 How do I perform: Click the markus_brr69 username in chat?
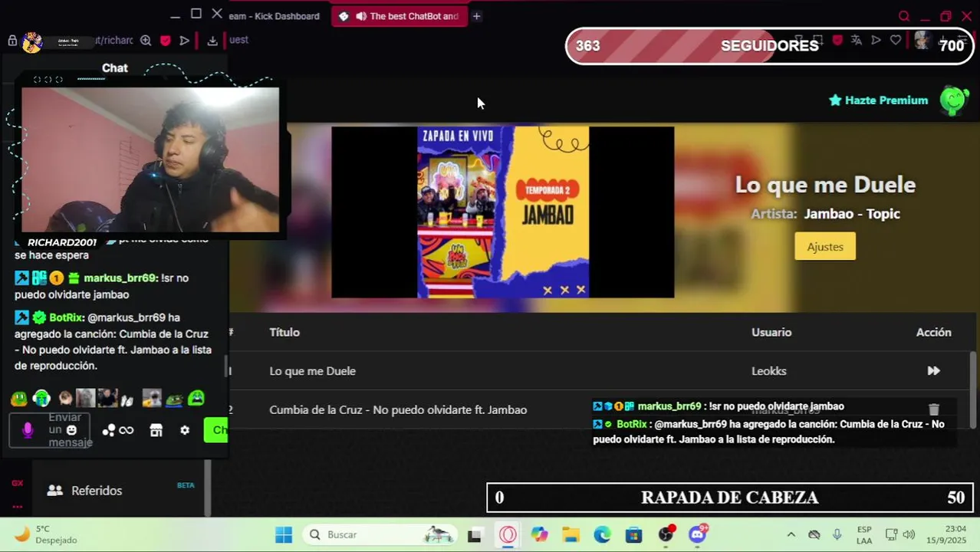coord(120,278)
